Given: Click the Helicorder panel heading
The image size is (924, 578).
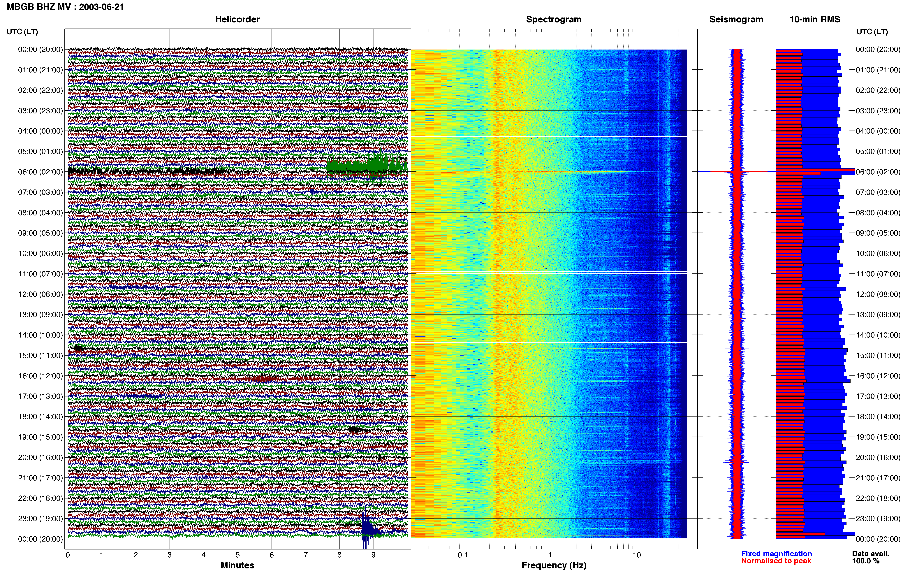Looking at the screenshot, I should 237,20.
